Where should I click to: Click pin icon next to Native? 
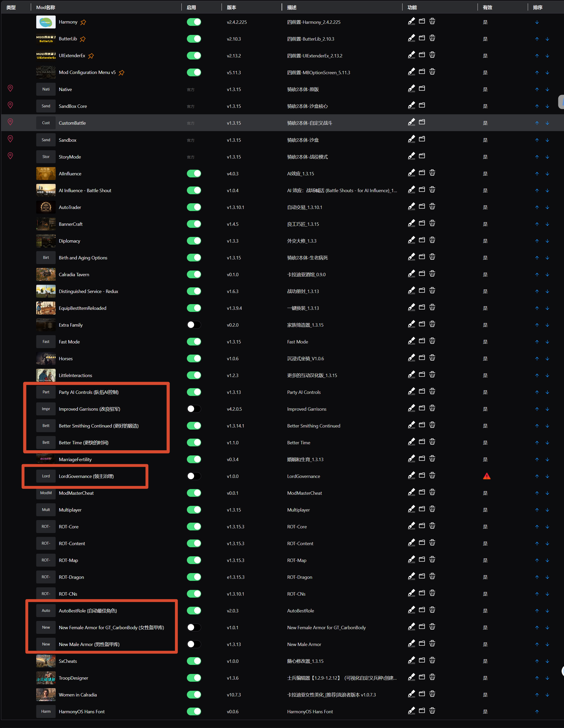[x=10, y=89]
